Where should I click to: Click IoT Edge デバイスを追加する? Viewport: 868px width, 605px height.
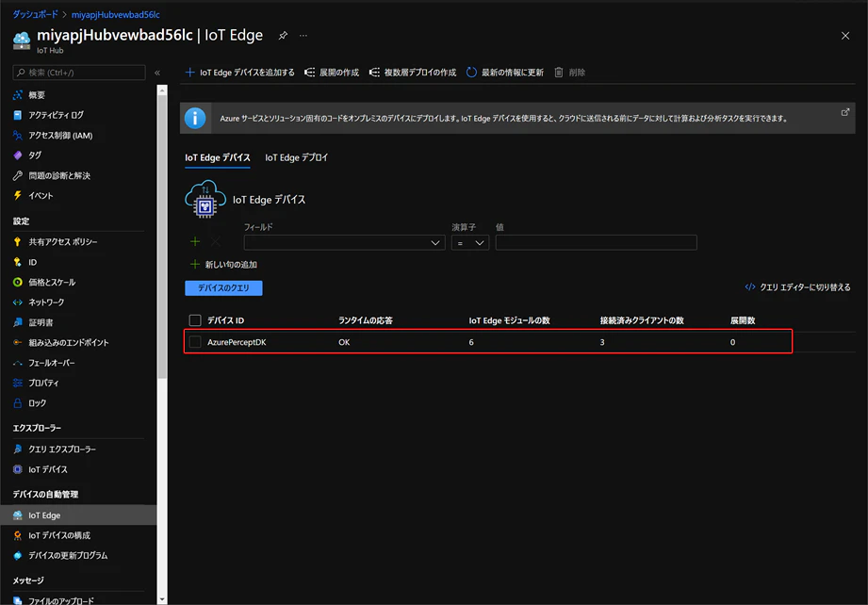click(x=239, y=73)
